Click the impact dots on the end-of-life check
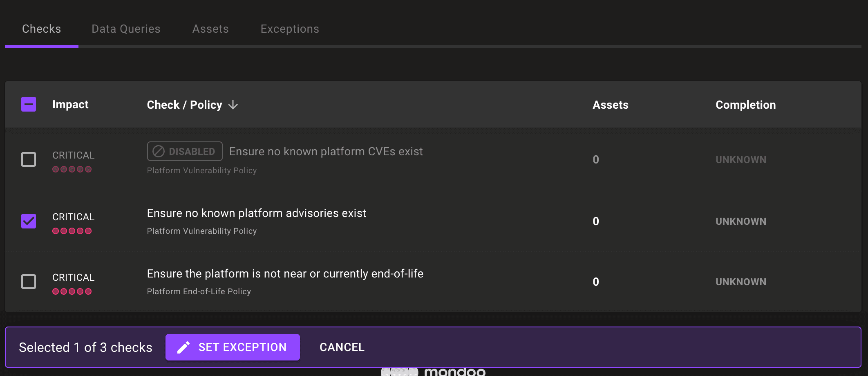Image resolution: width=868 pixels, height=376 pixels. [72, 291]
